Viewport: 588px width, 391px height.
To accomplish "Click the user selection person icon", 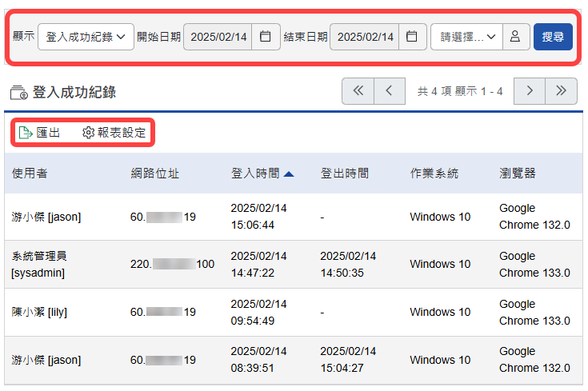I will [516, 37].
